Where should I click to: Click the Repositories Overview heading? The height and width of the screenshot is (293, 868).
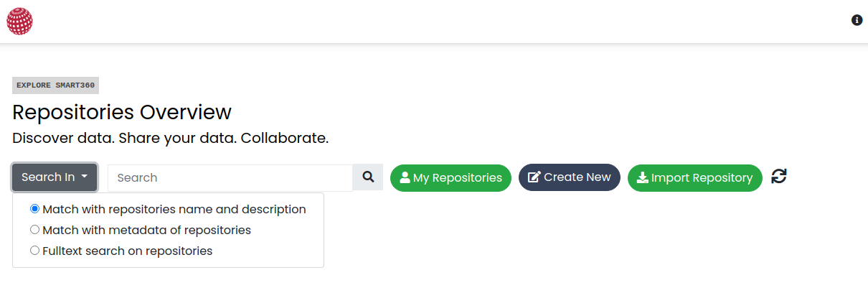click(122, 113)
